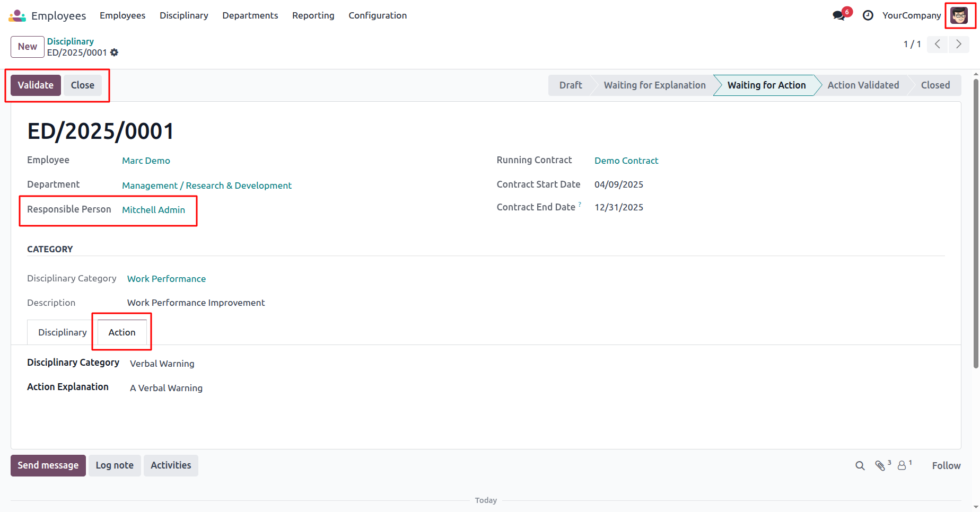The image size is (980, 512).
Task: Select Waiting for Action stage
Action: (766, 85)
